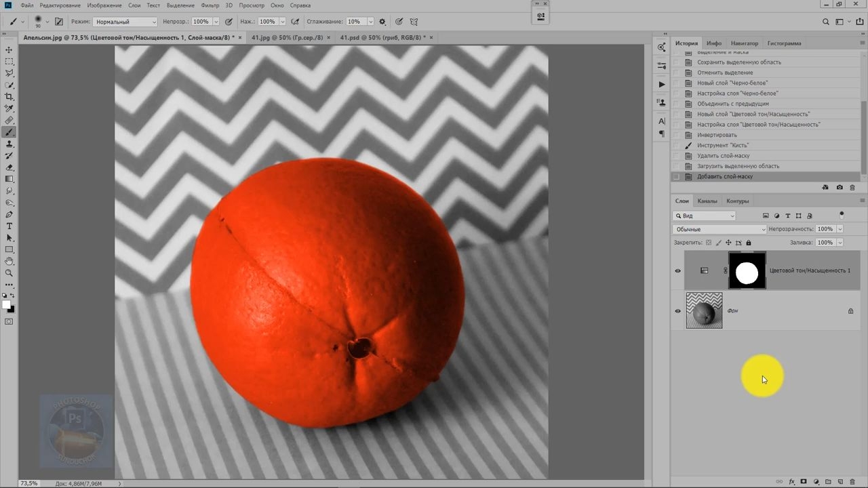
Task: Delete layer using Layers panel trash
Action: click(852, 482)
